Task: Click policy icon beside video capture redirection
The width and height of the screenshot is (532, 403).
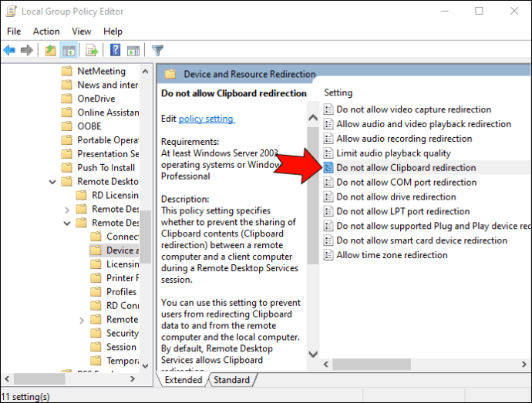Action: coord(328,109)
